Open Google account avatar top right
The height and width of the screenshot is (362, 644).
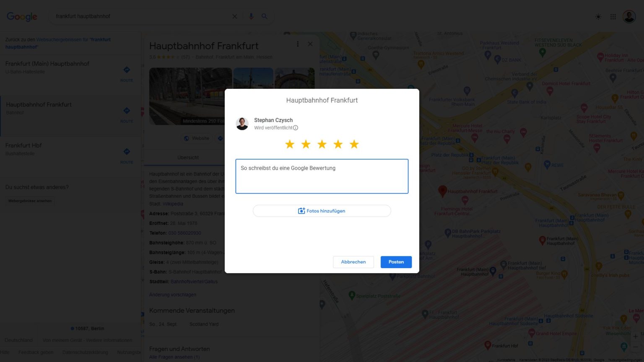tap(629, 17)
